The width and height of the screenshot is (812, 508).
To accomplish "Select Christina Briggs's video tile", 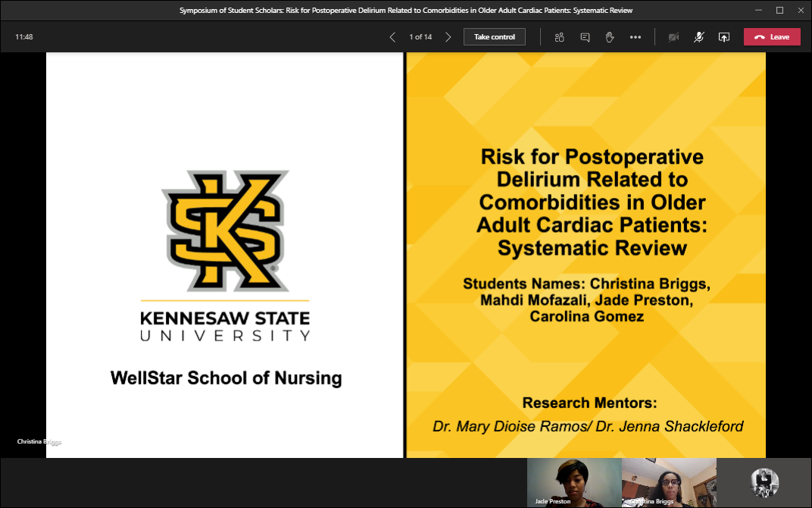I will click(668, 482).
